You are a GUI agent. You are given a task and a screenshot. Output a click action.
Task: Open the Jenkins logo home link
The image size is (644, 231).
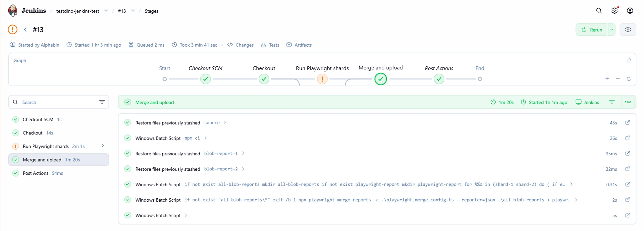(27, 11)
